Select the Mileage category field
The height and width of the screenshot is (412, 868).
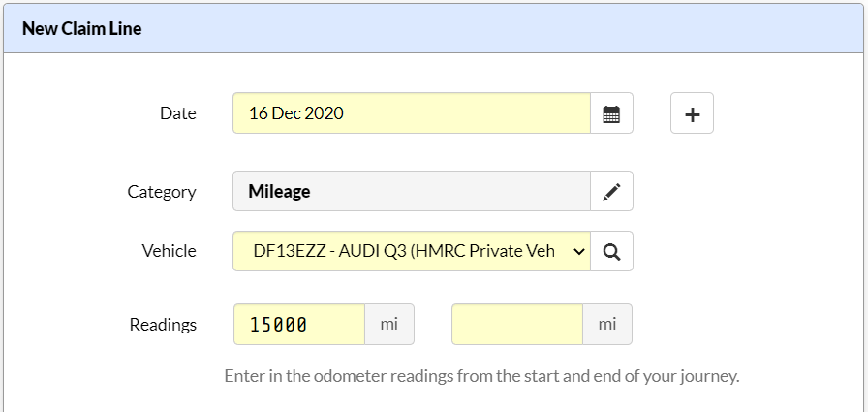tap(412, 191)
